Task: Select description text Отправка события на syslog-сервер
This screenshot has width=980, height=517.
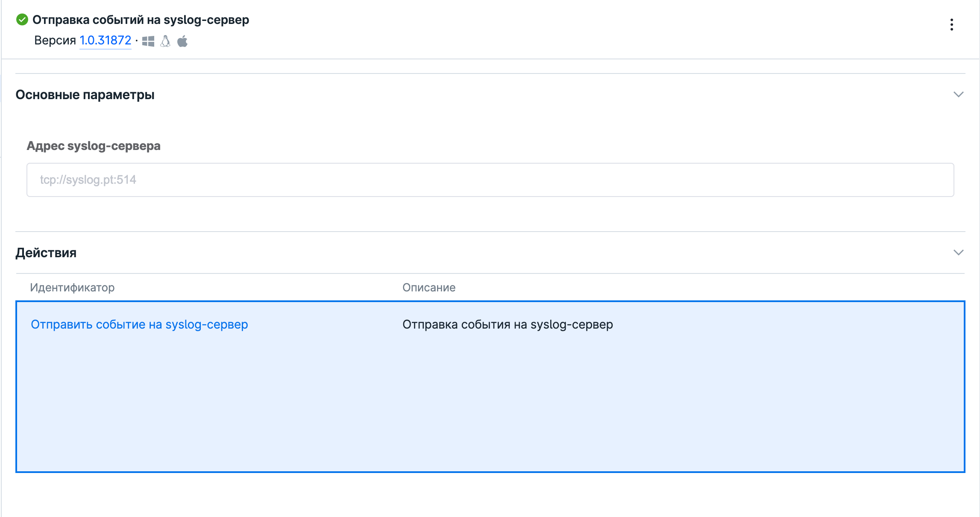Action: [508, 325]
